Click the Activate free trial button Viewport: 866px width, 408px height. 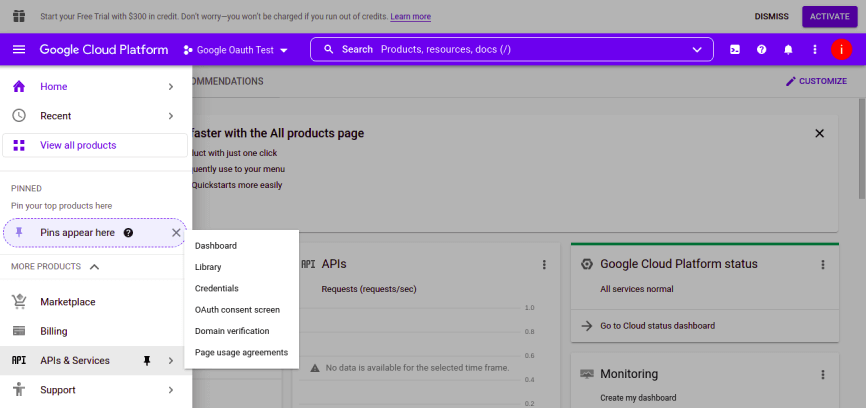pos(830,17)
